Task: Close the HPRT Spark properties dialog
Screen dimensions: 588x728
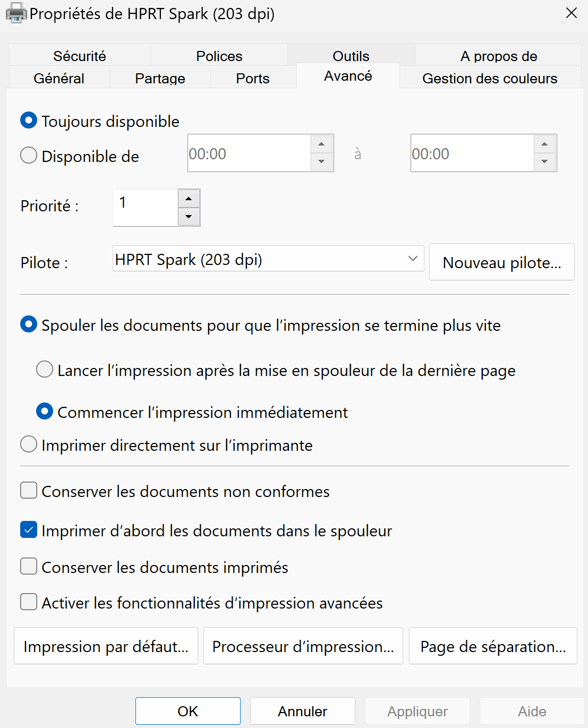Action: tap(572, 13)
